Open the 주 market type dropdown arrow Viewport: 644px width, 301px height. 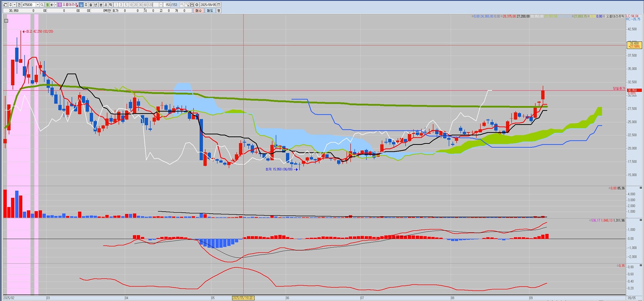pos(14,5)
